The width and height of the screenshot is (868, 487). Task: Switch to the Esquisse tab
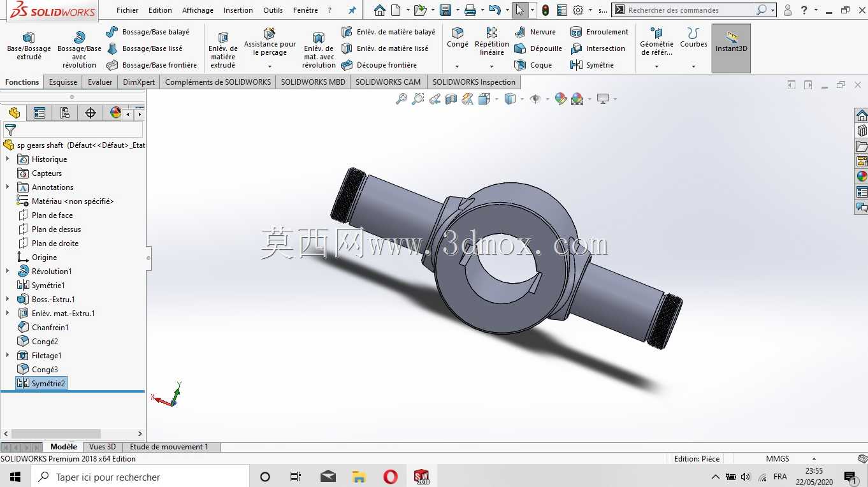click(63, 82)
